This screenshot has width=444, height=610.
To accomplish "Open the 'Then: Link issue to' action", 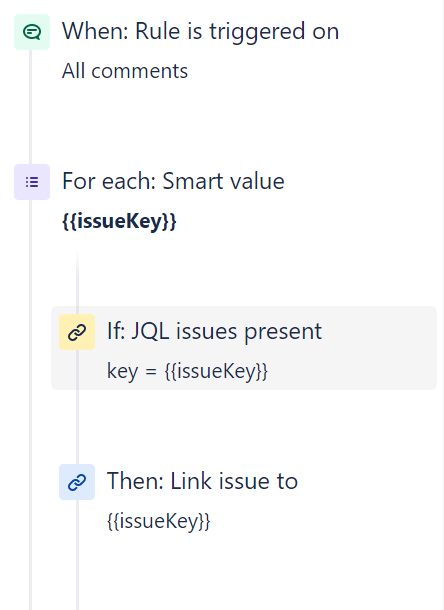I will click(202, 481).
